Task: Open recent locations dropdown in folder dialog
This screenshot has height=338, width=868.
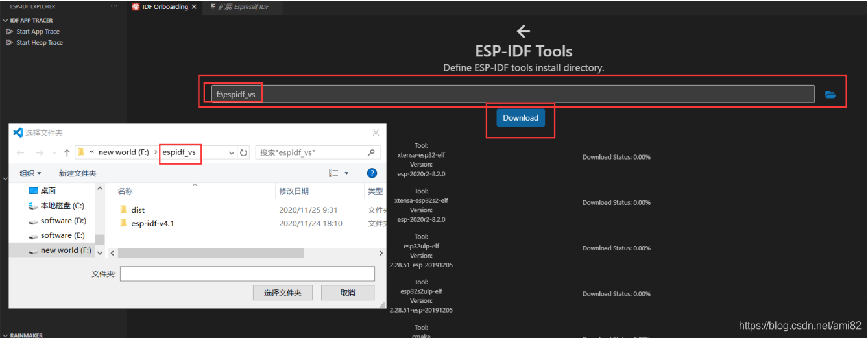Action: [x=54, y=153]
